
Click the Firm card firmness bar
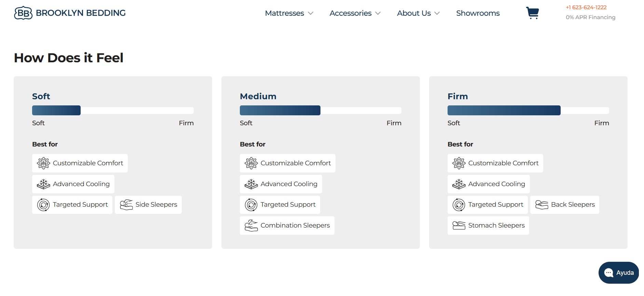coord(528,111)
